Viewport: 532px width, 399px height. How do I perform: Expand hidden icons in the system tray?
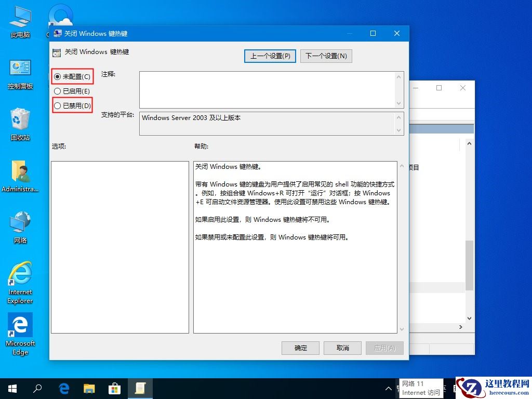coord(389,388)
